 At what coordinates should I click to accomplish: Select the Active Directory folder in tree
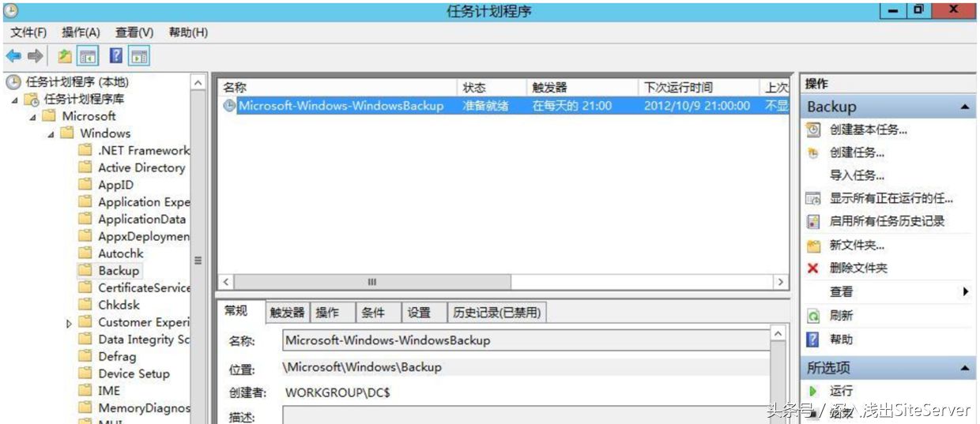[141, 167]
